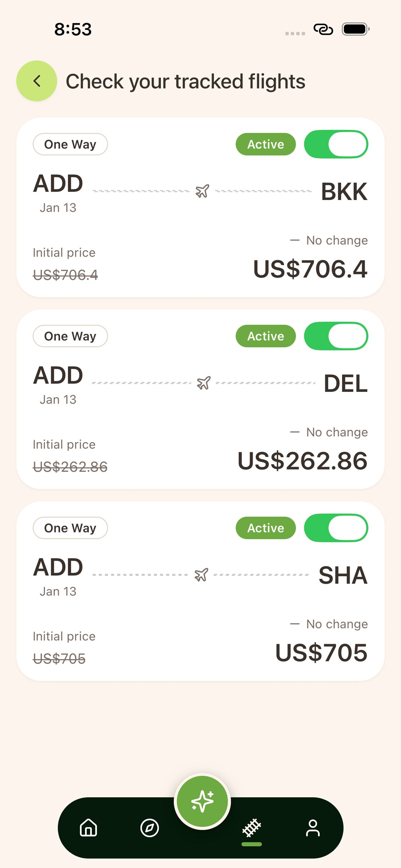Open the Explore compass icon

[149, 828]
